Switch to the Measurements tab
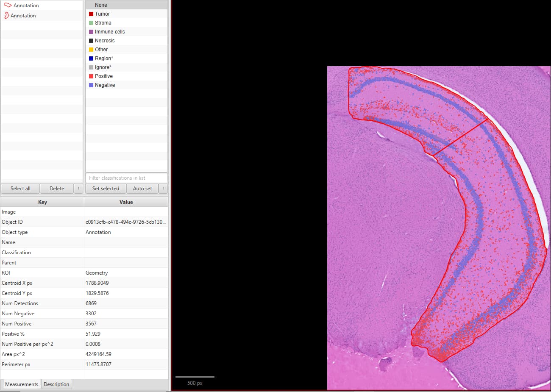This screenshot has width=551, height=392. (x=21, y=384)
